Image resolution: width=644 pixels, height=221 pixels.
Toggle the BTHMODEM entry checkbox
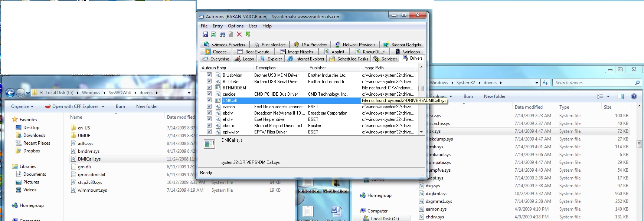pos(209,88)
